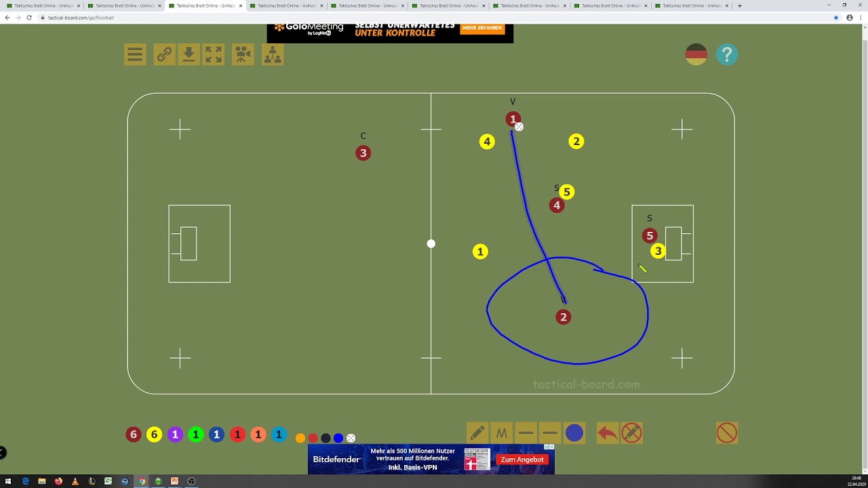Open the blue drawing color picker circle
The width and height of the screenshot is (868, 488).
574,433
